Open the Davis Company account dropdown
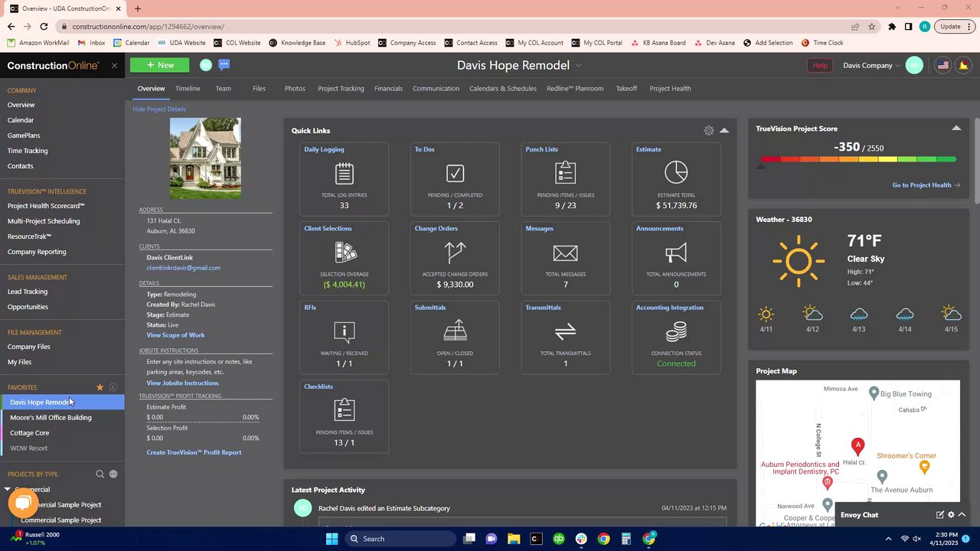Screen dimensions: 980x551 (x=871, y=66)
